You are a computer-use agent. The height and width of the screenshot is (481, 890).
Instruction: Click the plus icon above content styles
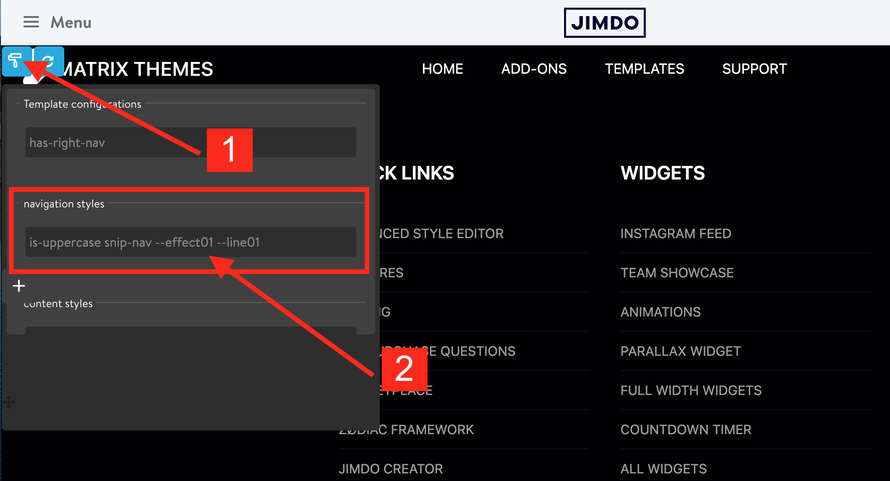click(19, 286)
